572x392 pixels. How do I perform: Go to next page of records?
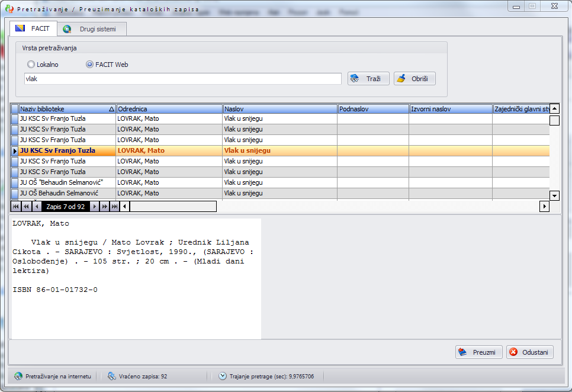click(x=104, y=207)
